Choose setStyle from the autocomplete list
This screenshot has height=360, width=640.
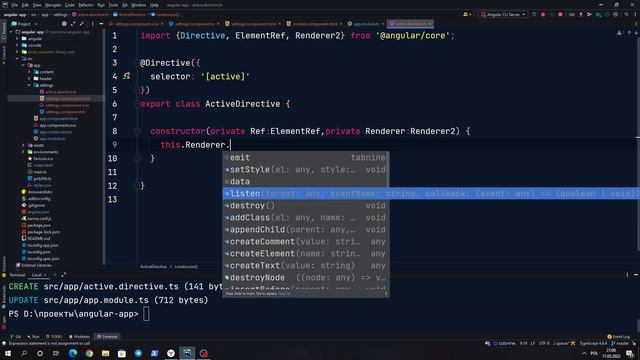pyautogui.click(x=306, y=169)
